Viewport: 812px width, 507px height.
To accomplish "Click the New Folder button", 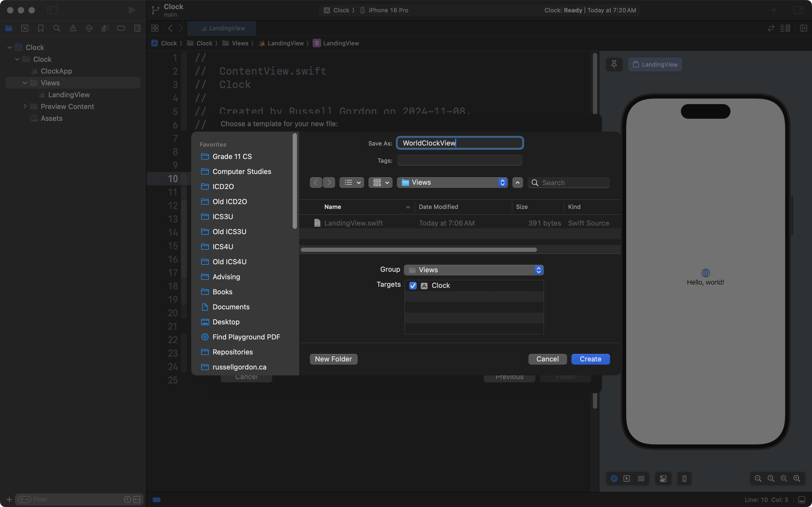I will click(333, 359).
